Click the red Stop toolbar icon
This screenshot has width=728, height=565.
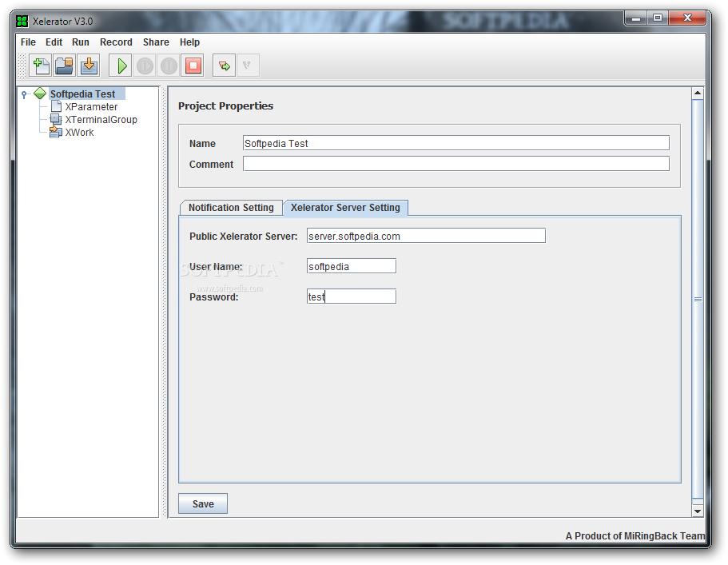193,66
